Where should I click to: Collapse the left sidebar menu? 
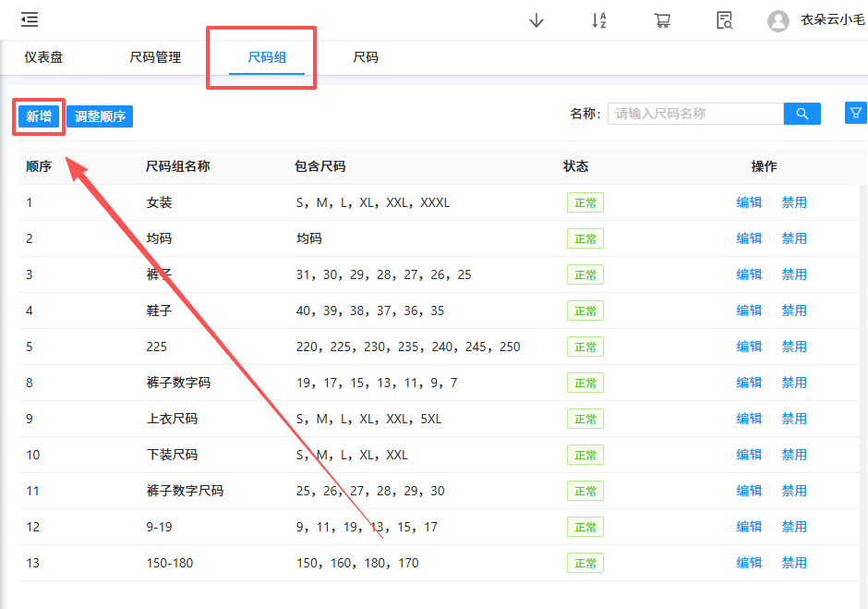(29, 19)
